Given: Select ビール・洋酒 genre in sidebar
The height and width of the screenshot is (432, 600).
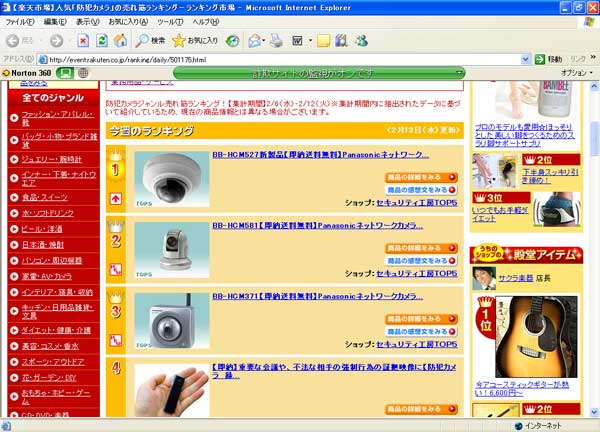Looking at the screenshot, I should tap(42, 229).
